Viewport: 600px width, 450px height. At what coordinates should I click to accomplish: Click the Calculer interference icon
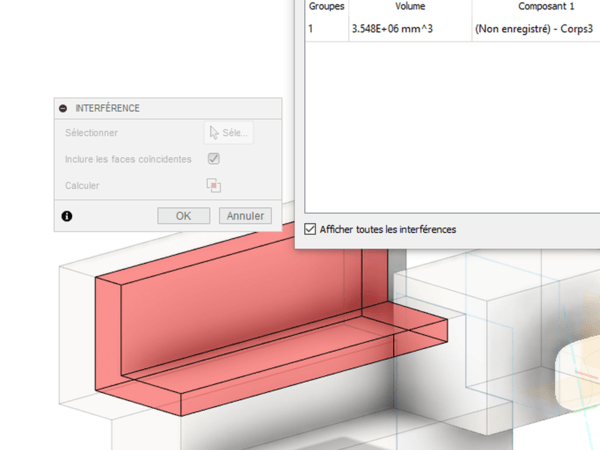(x=213, y=185)
